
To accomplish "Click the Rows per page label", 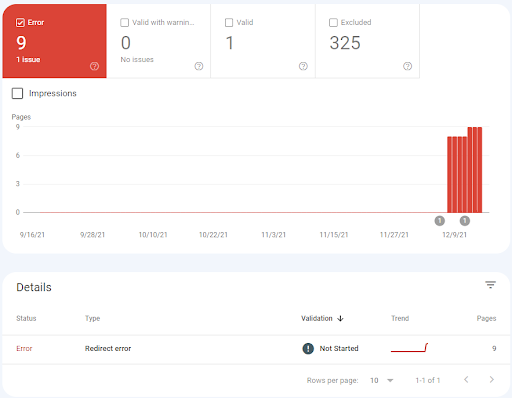I will tap(333, 380).
